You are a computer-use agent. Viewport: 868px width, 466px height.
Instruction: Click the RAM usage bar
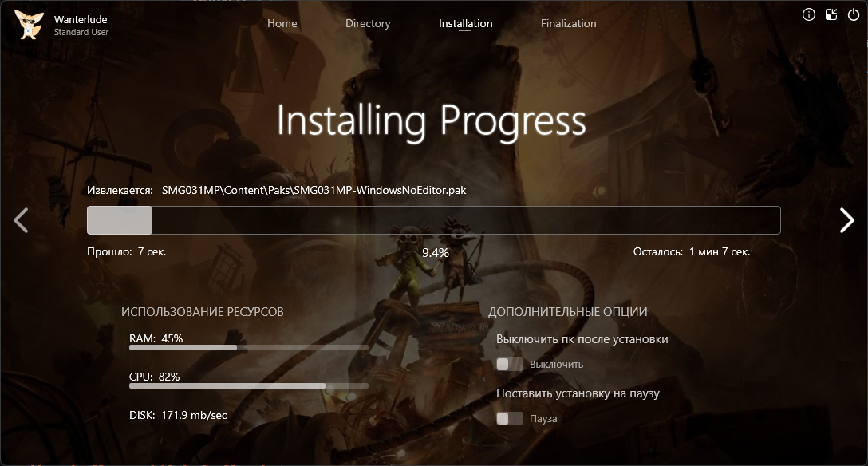click(x=249, y=348)
